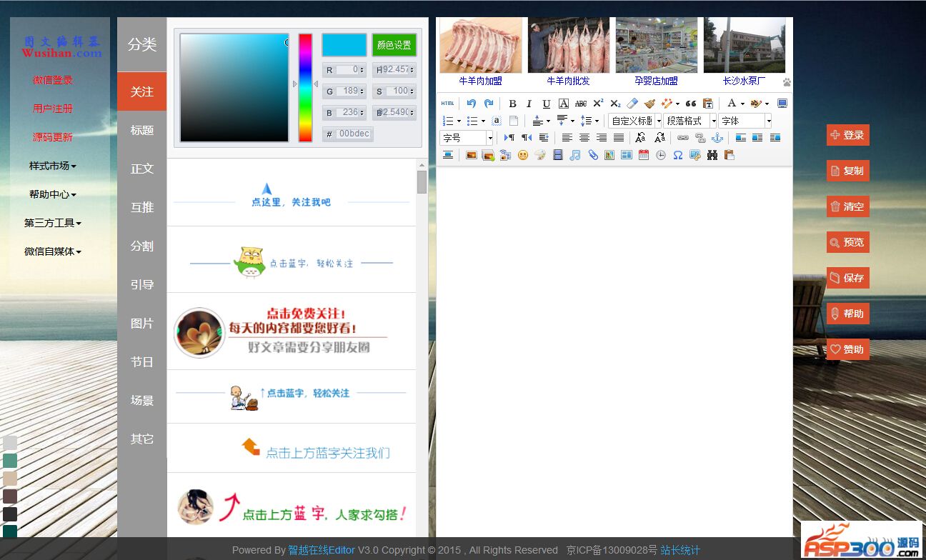Click the binoculars search icon
The image size is (926, 560).
coord(712,155)
